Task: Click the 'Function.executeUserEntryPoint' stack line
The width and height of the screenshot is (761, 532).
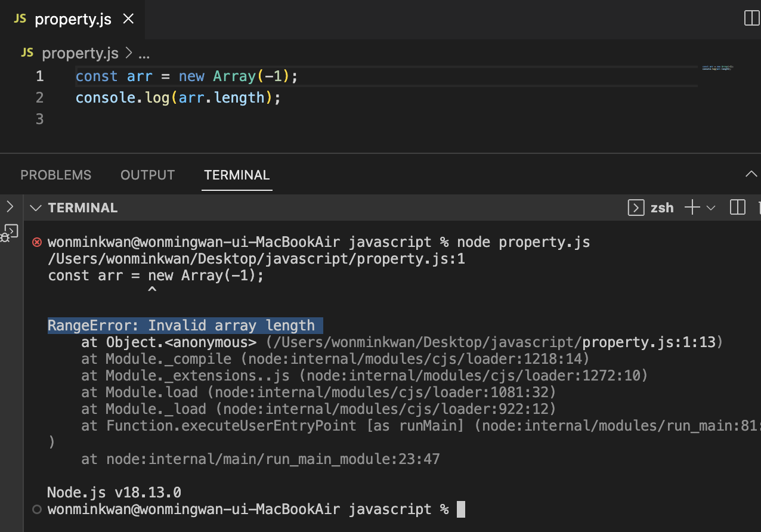Action: 421,426
